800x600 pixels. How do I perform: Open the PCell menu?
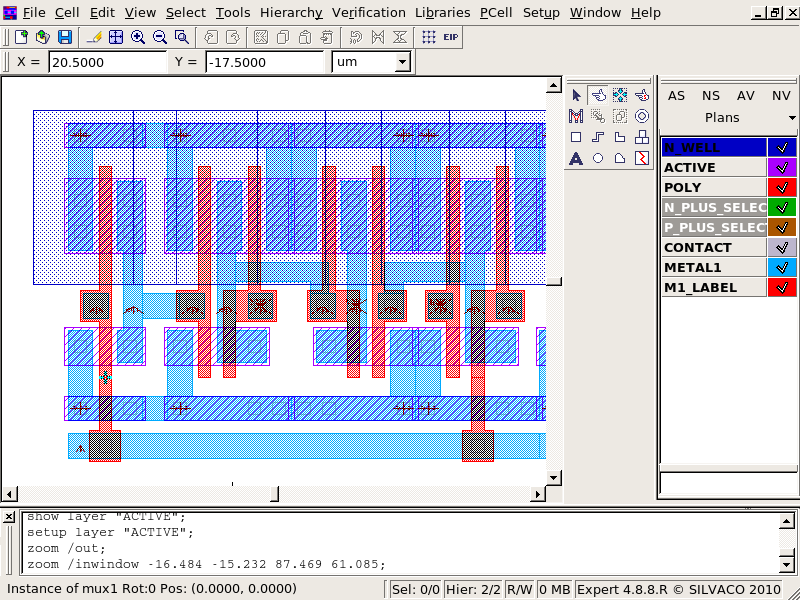coord(496,13)
